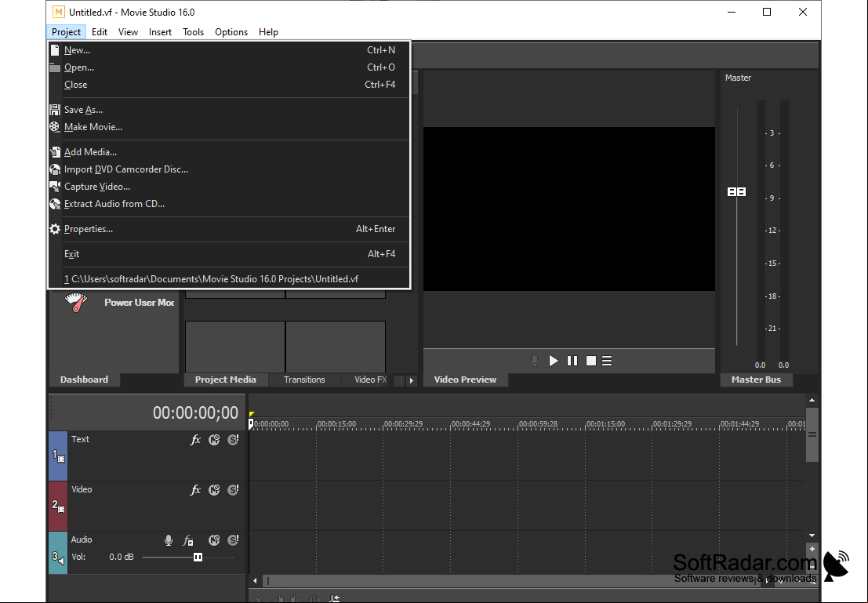Open project Properties... from menu
This screenshot has height=603, width=868.
pos(229,229)
